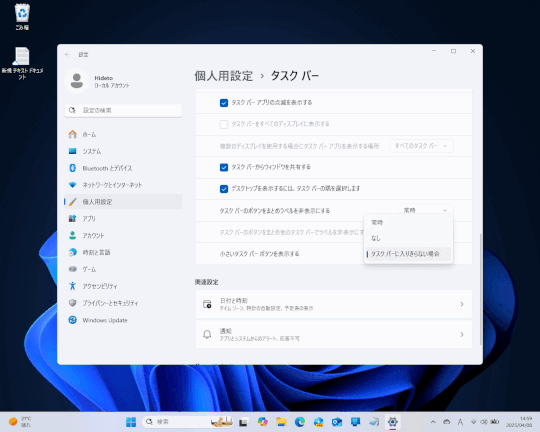Open the System settings category
540x432 pixels.
click(123, 151)
